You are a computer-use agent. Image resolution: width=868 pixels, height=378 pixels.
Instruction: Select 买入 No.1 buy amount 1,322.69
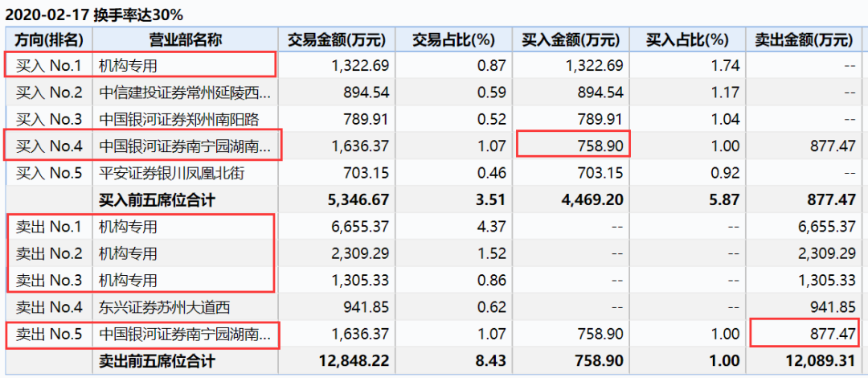[594, 66]
